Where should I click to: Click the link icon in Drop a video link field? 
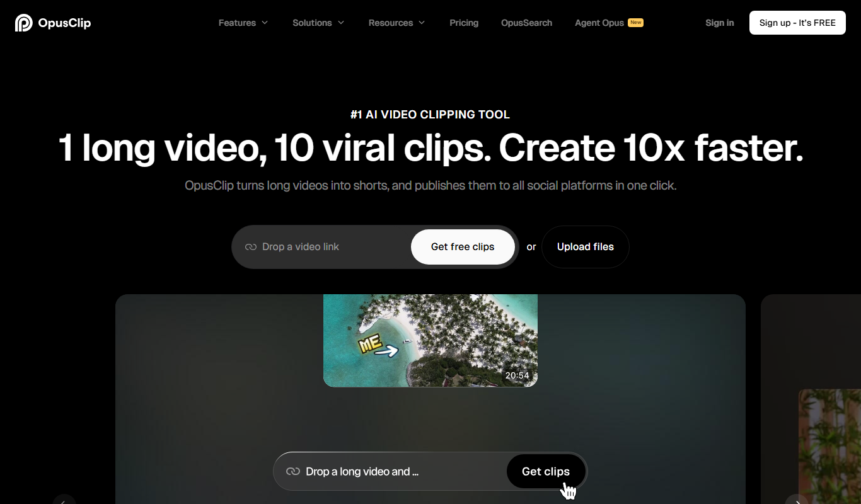click(x=251, y=247)
